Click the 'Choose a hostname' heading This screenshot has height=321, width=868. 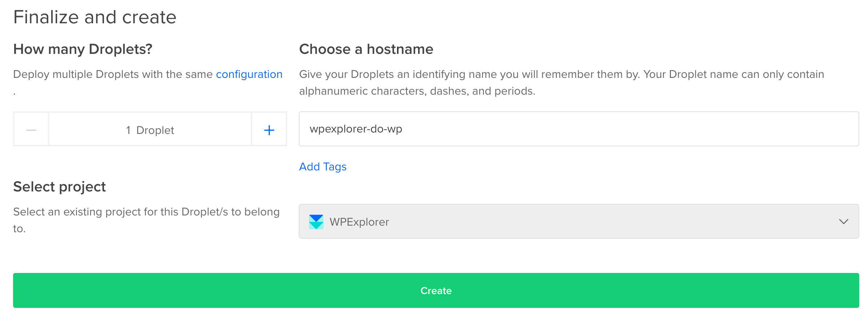pos(366,49)
